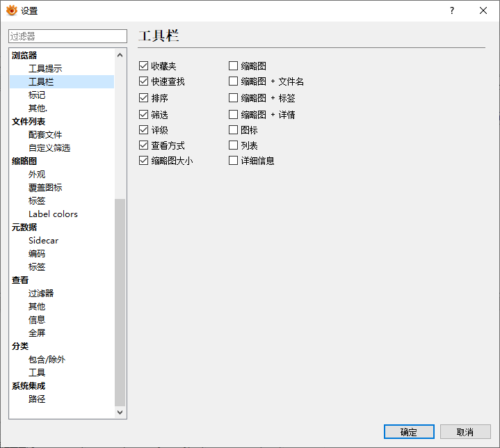Enable the 缩略图 + 文件名 checkbox

pos(233,81)
